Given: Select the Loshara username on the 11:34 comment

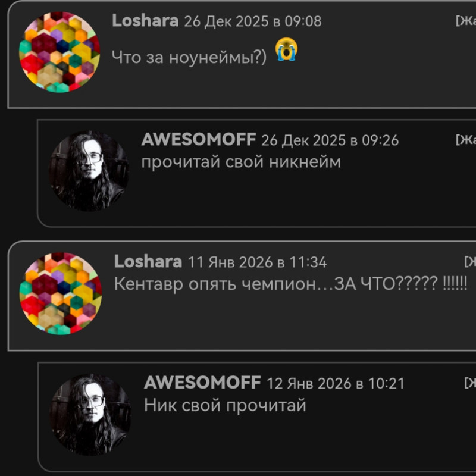Looking at the screenshot, I should tap(148, 261).
